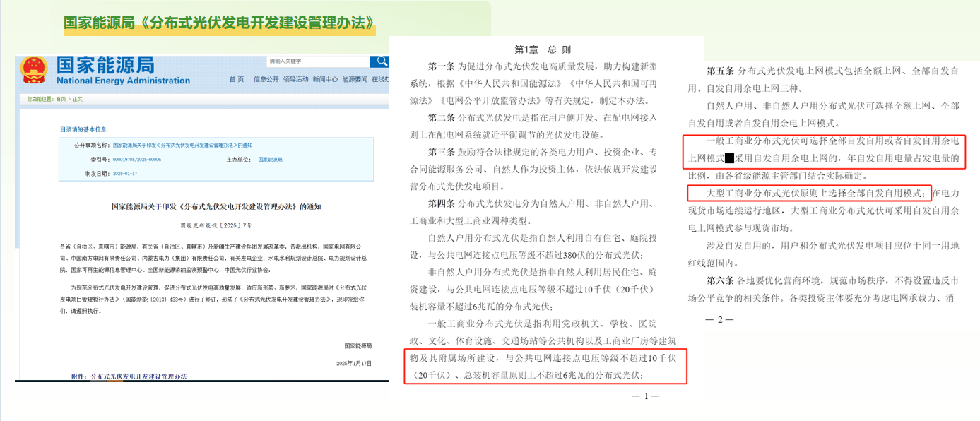Click the national emblem logo
This screenshot has width=980, height=421.
click(33, 70)
